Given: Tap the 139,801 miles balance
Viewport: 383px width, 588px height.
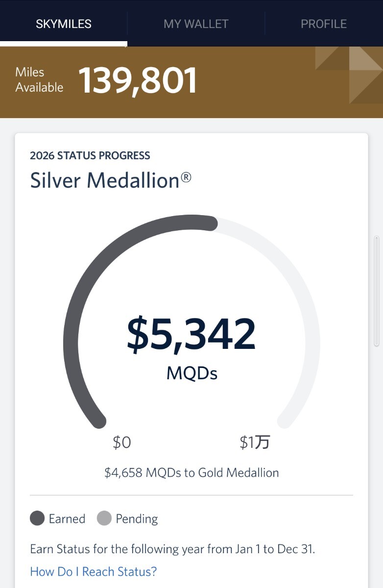Looking at the screenshot, I should 138,80.
